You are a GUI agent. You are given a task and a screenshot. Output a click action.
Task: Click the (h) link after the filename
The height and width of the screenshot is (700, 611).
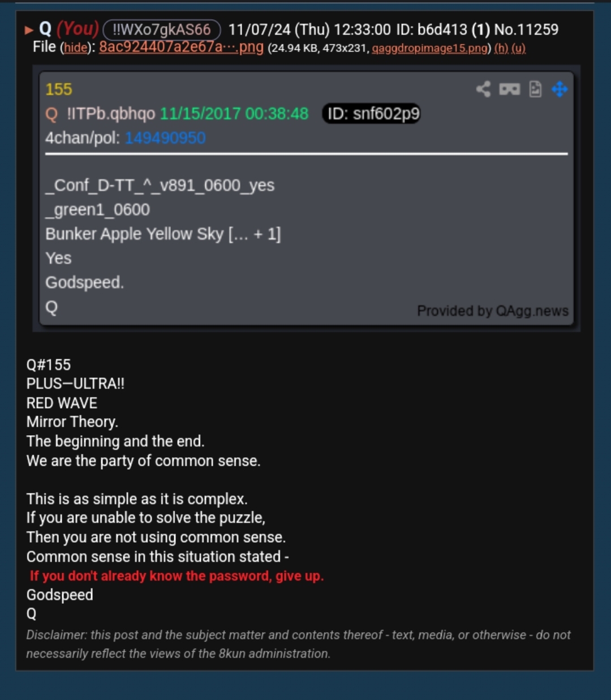click(501, 49)
